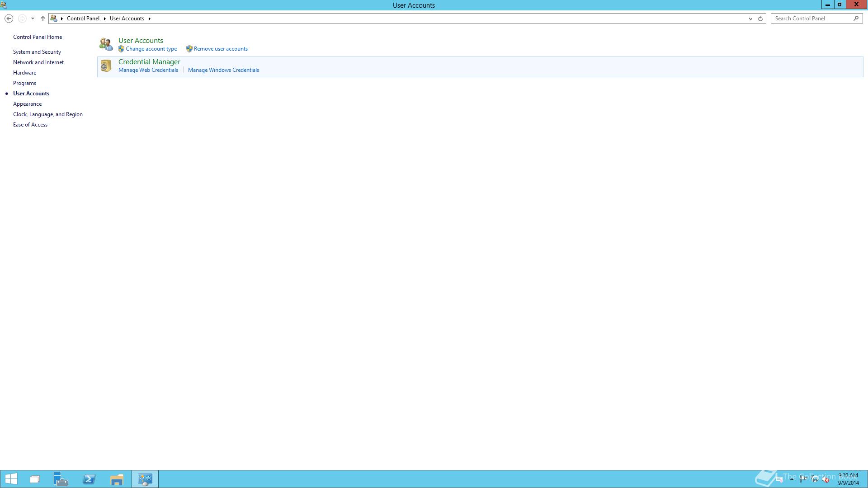Screen dimensions: 868x488
Task: Open the Credential Manager safe icon
Action: pos(105,66)
